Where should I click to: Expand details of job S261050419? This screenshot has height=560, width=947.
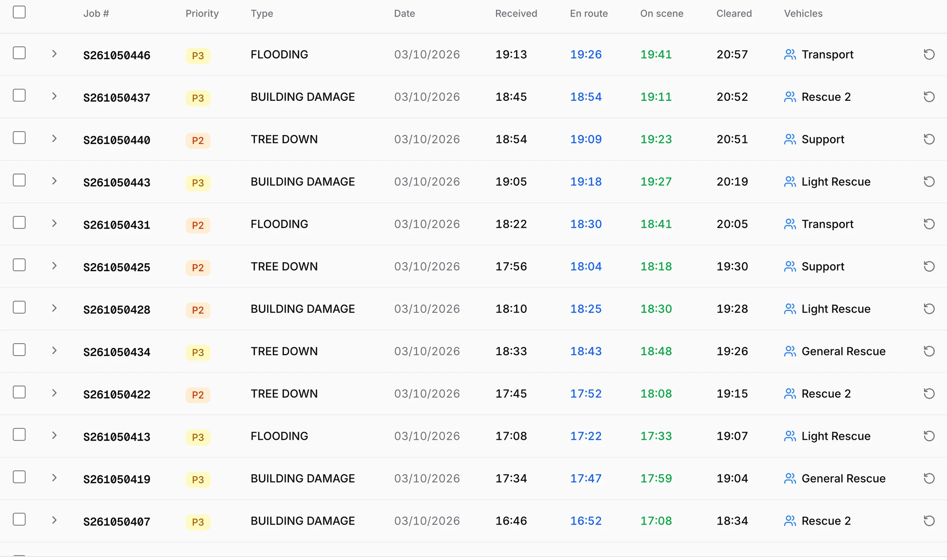(54, 478)
